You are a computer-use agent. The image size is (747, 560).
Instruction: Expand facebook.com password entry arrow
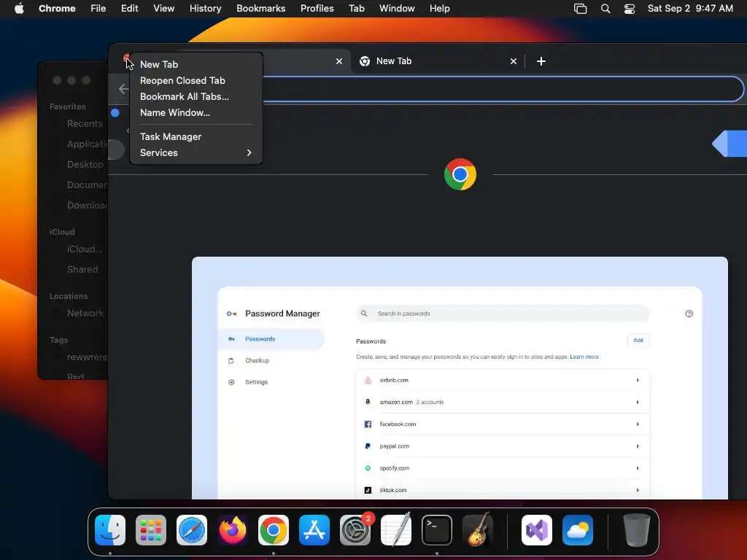638,424
